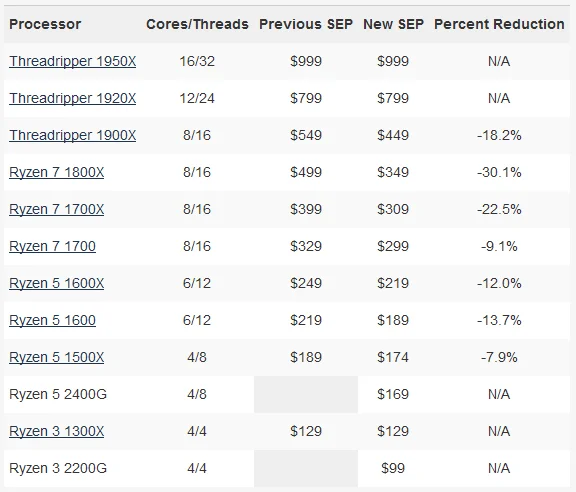Click the Percent Reduction column header
The height and width of the screenshot is (492, 576).
click(499, 24)
